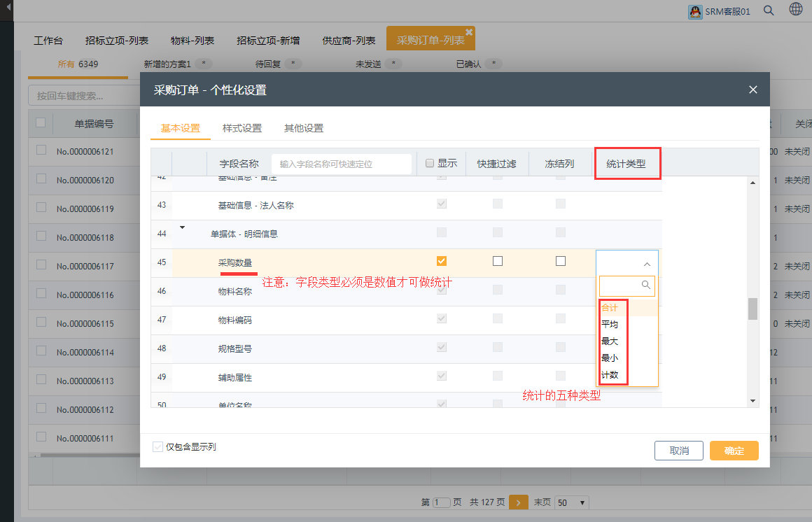Open order No.0000006111 in list
Image resolution: width=812 pixels, height=522 pixels.
click(85, 438)
